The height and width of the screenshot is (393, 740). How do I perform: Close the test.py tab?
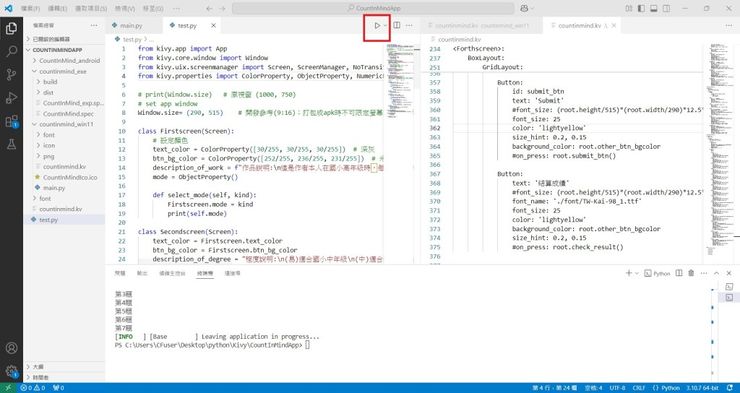(213, 25)
